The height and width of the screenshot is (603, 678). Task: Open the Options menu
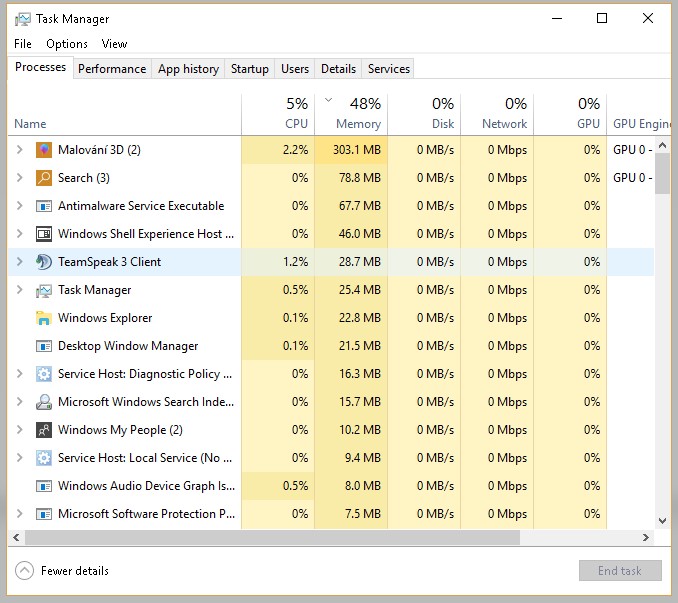point(67,44)
